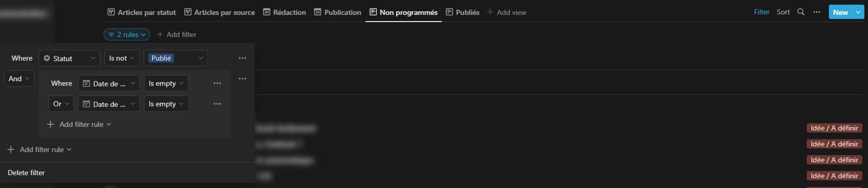Click the plus icon beside Add view

click(490, 12)
